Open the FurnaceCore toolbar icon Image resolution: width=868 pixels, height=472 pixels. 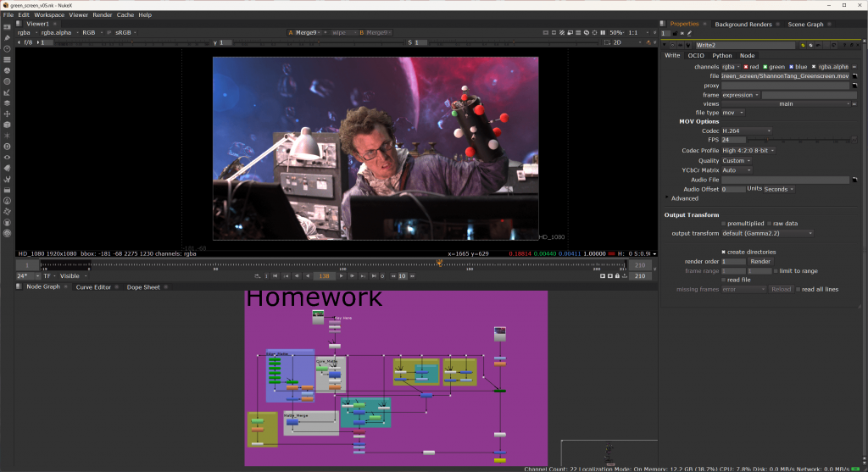coord(7,201)
